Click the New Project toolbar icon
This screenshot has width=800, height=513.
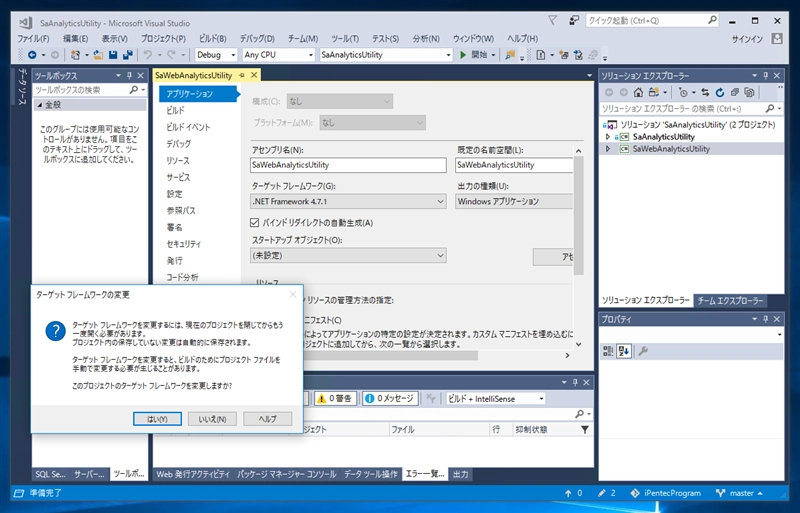click(x=76, y=55)
